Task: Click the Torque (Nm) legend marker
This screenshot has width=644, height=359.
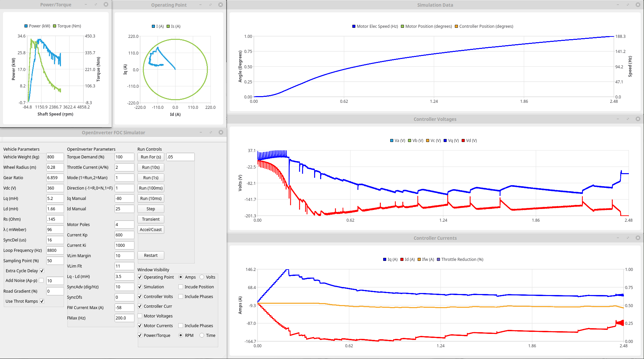Action: tap(55, 26)
